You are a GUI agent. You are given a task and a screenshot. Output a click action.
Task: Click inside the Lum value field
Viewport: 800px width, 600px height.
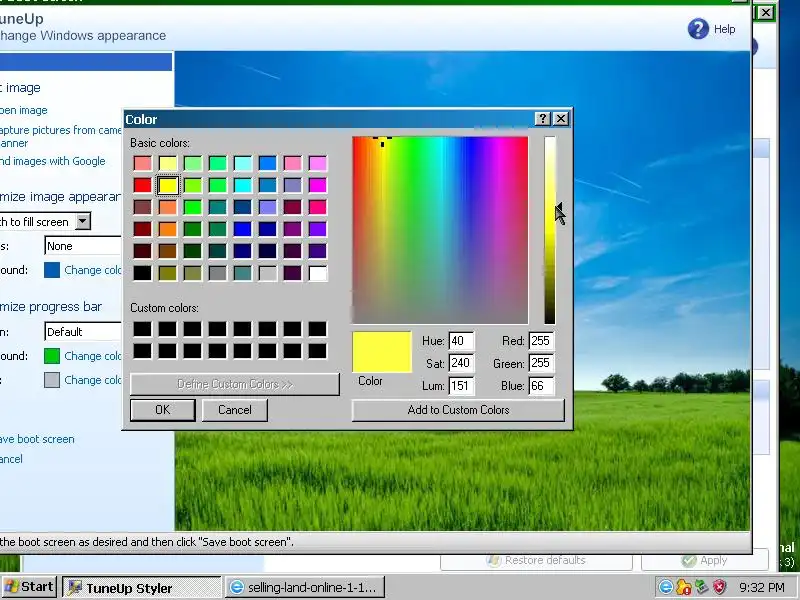pyautogui.click(x=461, y=385)
